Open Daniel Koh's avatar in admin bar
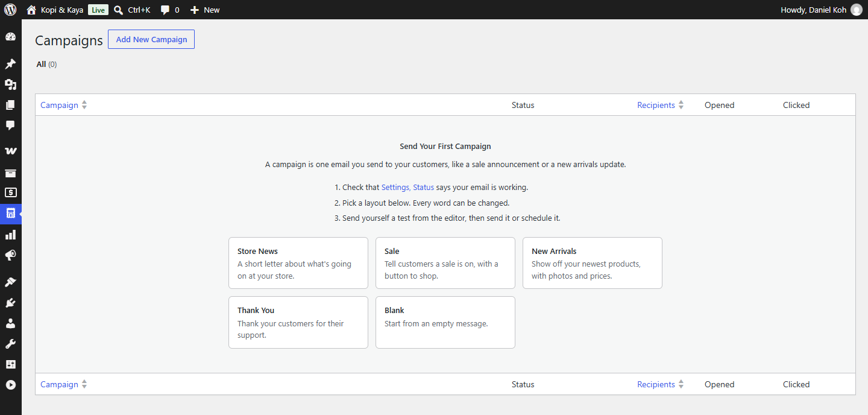Screen dimensions: 868x415 (x=857, y=10)
